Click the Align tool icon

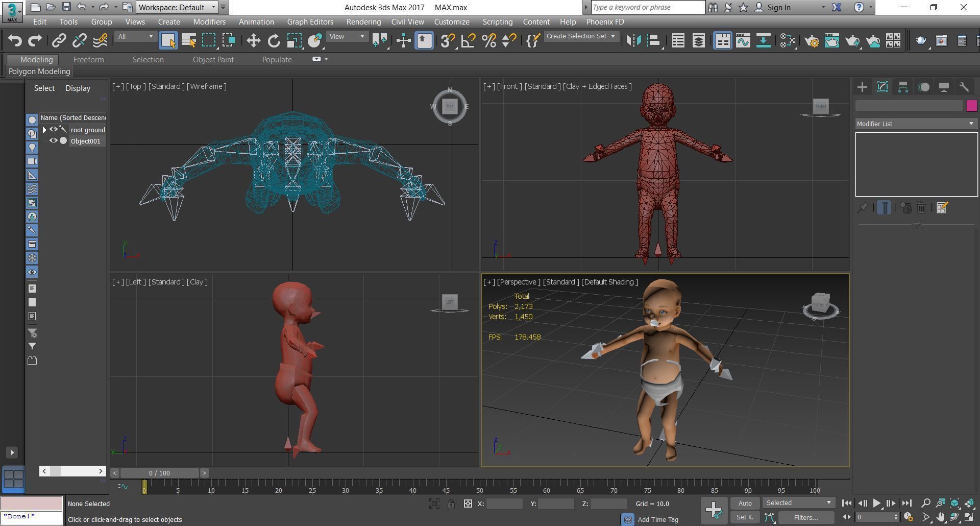coord(654,40)
